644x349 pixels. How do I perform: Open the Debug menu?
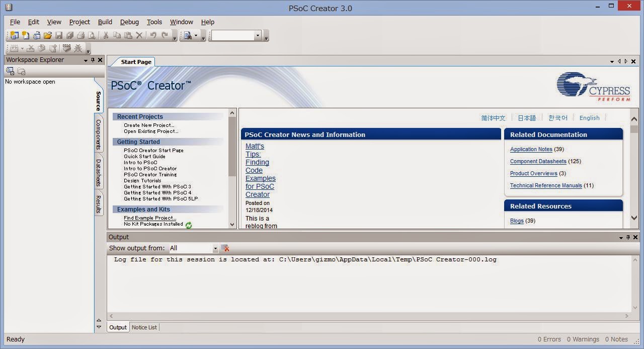click(129, 22)
